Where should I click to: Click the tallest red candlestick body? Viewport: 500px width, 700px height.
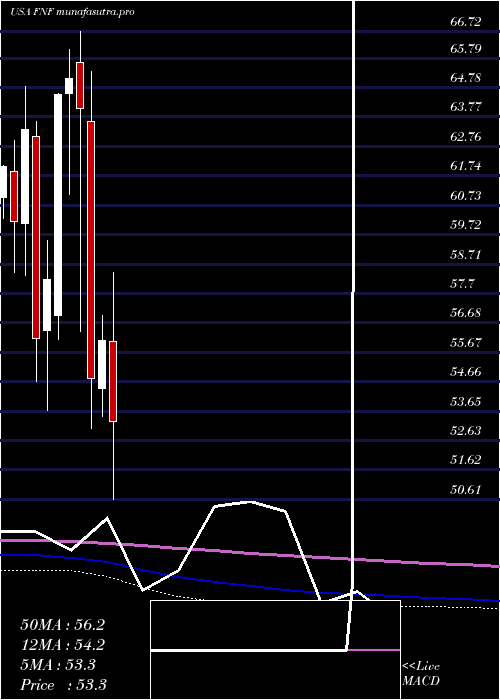91,250
